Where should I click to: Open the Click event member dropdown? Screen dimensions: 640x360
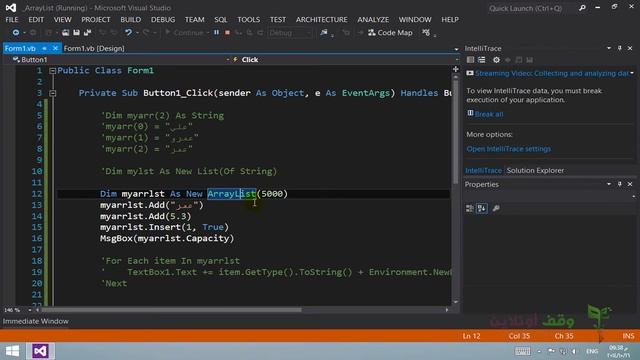456,60
